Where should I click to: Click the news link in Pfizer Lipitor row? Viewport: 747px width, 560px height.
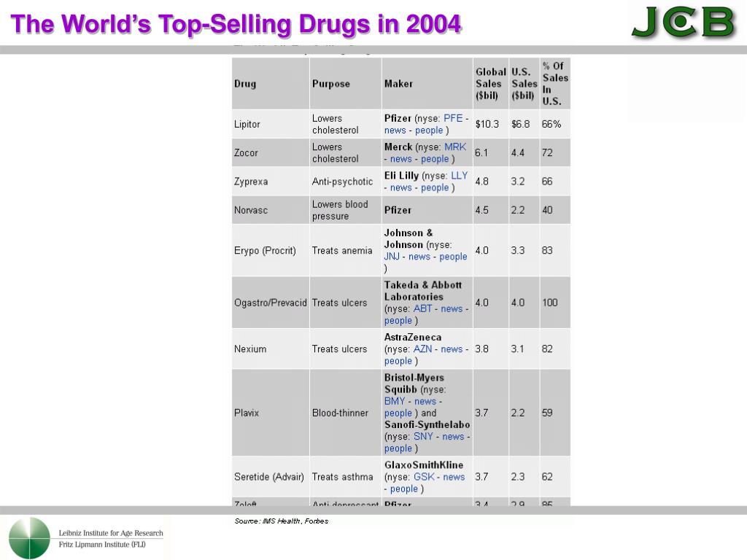(x=395, y=130)
